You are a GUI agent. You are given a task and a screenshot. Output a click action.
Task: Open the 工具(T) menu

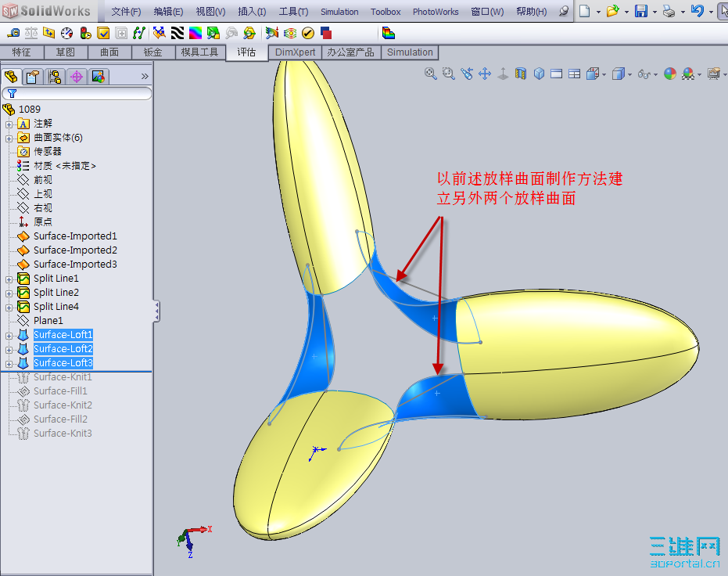(x=293, y=12)
